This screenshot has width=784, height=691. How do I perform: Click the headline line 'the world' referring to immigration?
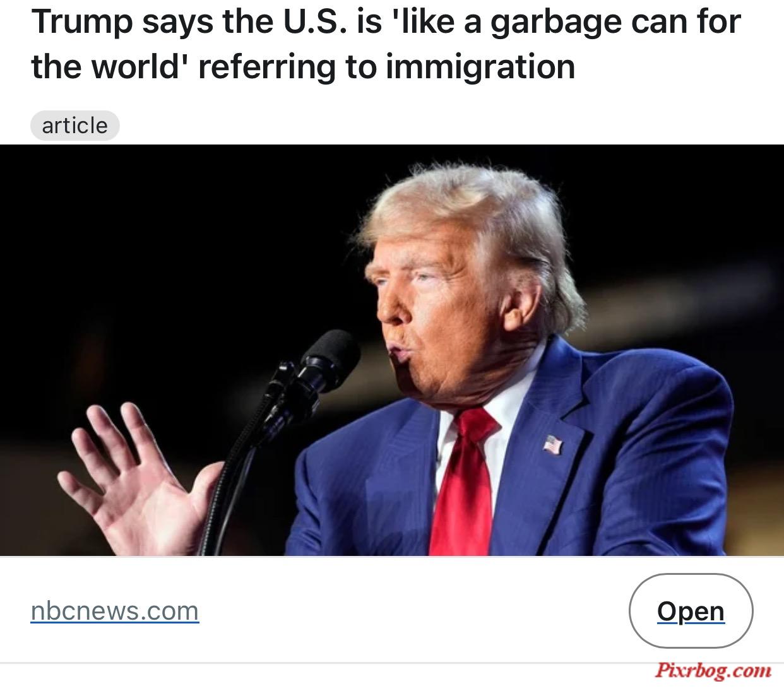click(x=303, y=67)
